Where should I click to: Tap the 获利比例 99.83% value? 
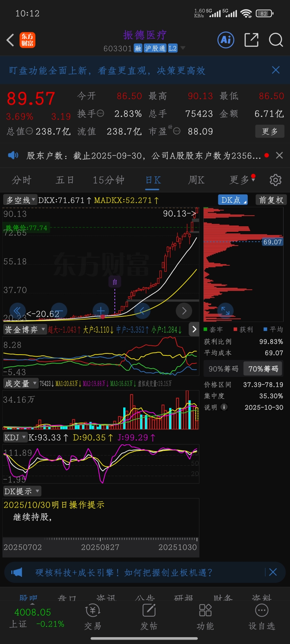[x=271, y=341]
